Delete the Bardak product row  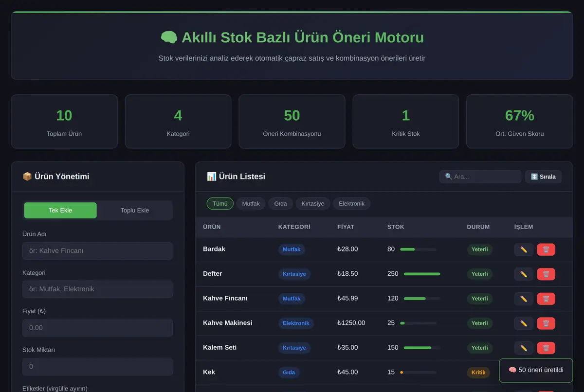pyautogui.click(x=546, y=249)
